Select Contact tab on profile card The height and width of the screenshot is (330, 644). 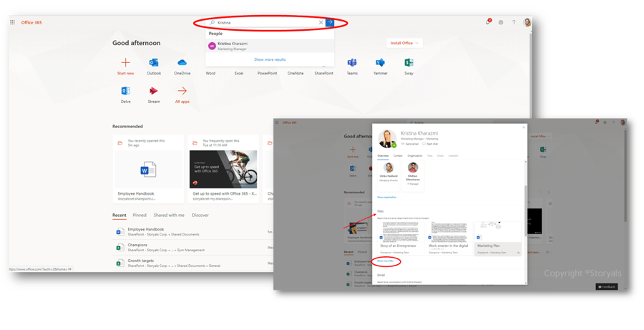point(398,156)
